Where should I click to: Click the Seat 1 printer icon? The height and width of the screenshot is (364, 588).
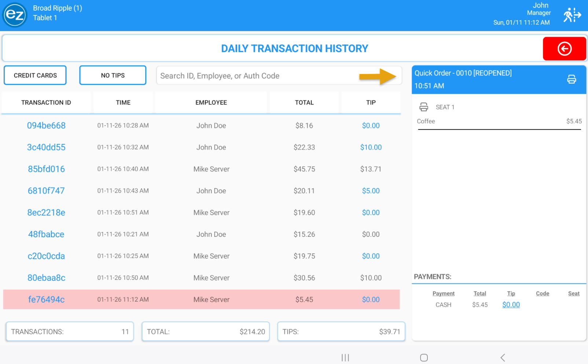pos(424,107)
